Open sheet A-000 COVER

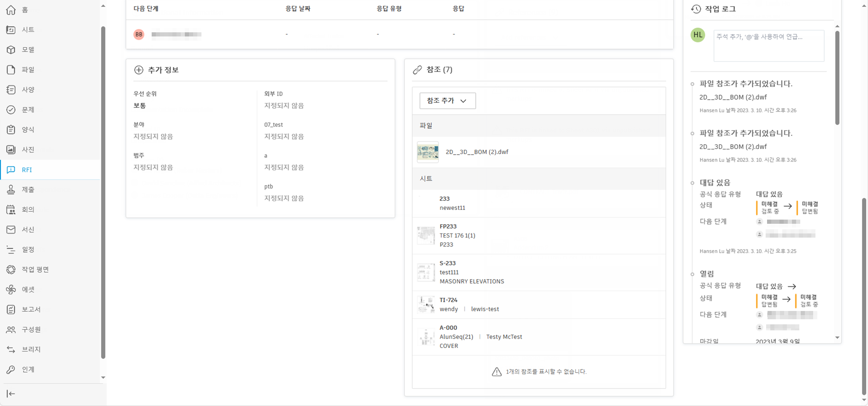tap(539, 337)
